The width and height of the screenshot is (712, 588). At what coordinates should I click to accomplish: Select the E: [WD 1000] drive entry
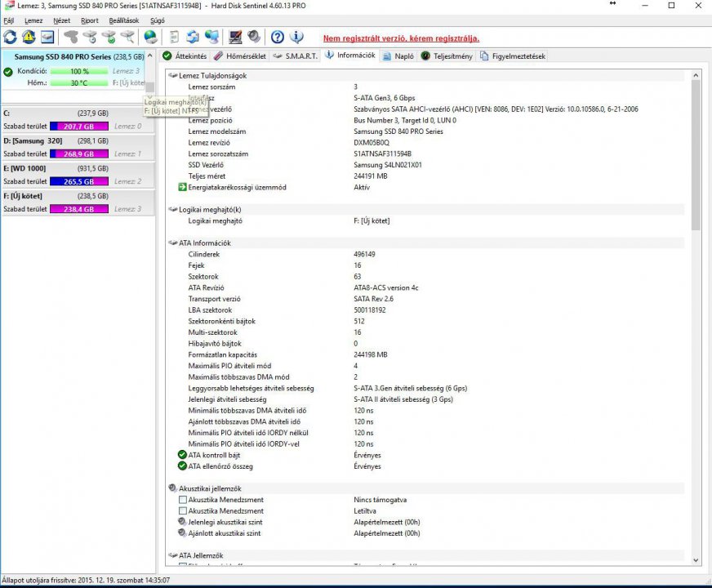pos(78,175)
